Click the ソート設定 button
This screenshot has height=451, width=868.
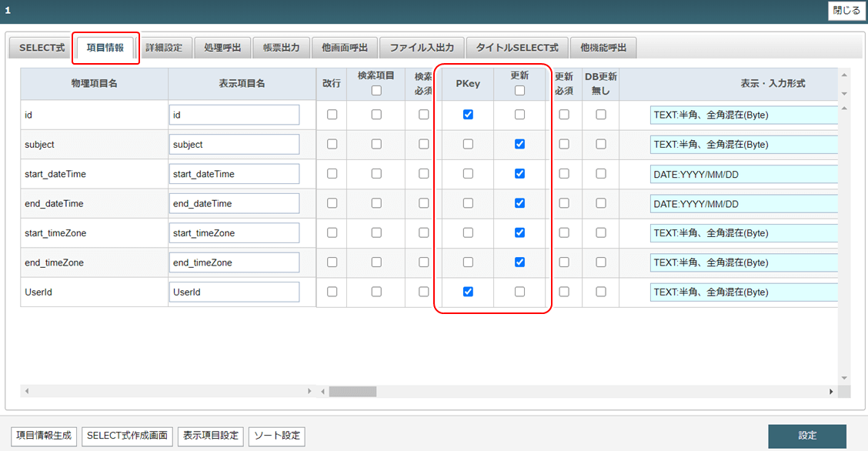click(277, 436)
